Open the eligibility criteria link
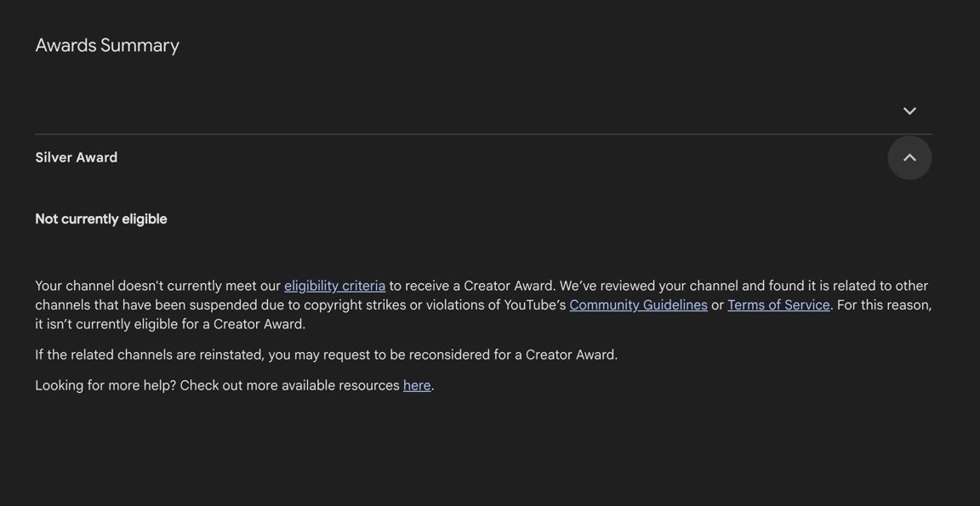980x506 pixels. pyautogui.click(x=334, y=286)
